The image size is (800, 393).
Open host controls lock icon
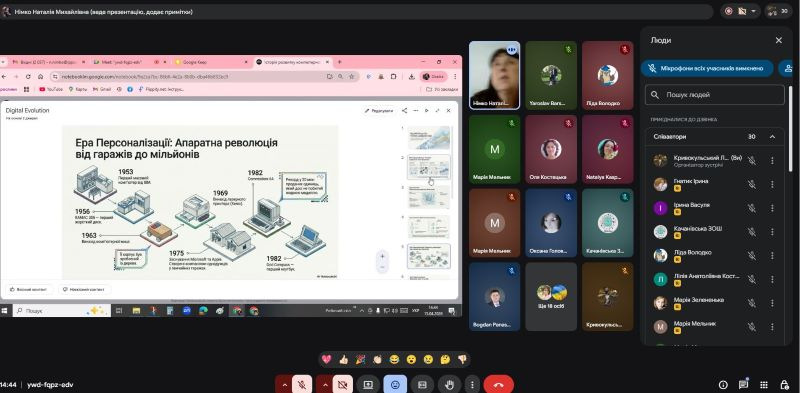(x=785, y=385)
